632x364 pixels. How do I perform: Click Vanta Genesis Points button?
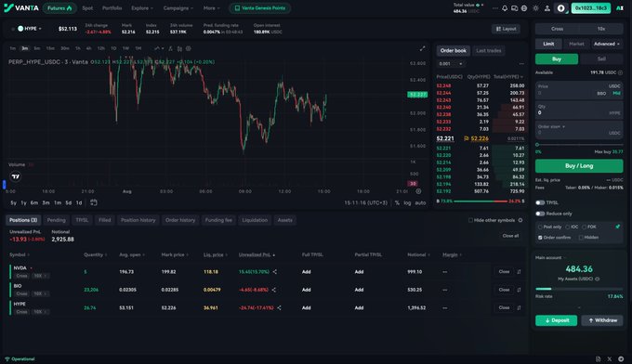click(x=260, y=8)
